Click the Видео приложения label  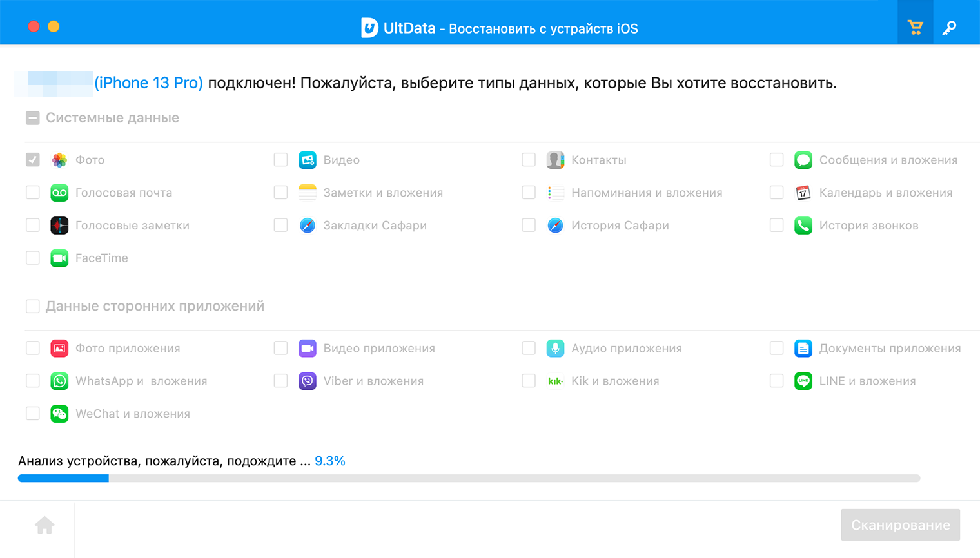click(379, 349)
